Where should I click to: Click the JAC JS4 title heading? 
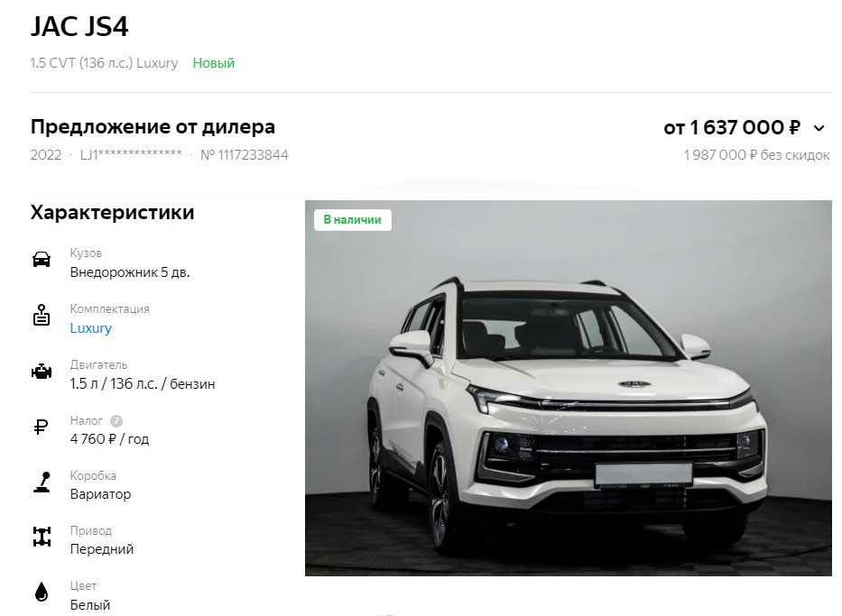click(x=79, y=26)
